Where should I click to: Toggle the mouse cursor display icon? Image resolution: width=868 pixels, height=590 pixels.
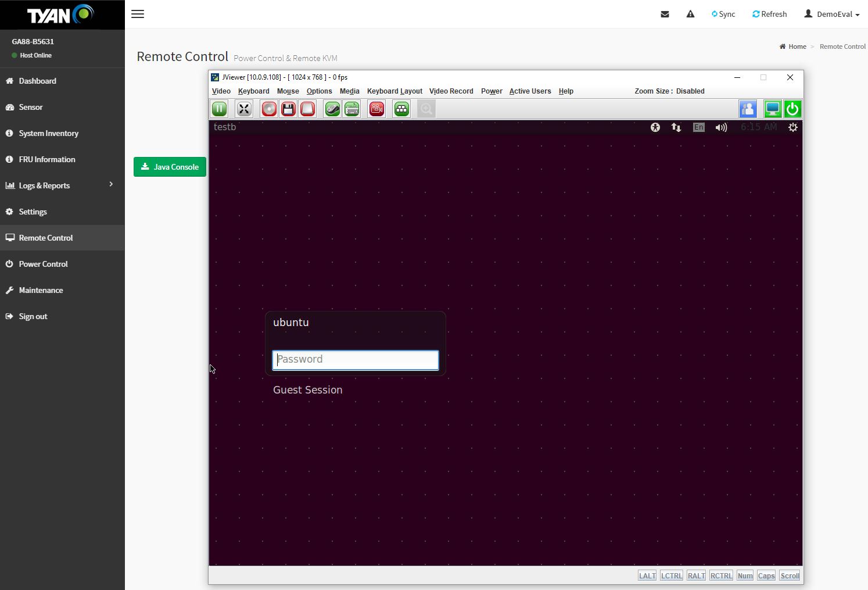[332, 109]
